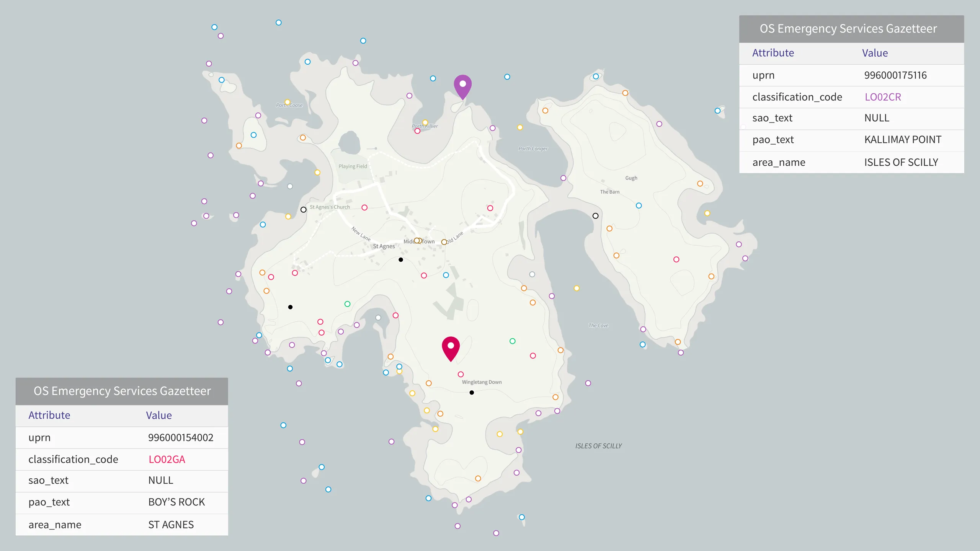Viewport: 980px width, 551px height.
Task: Select the black hollow marker near The Barn
Action: point(596,216)
